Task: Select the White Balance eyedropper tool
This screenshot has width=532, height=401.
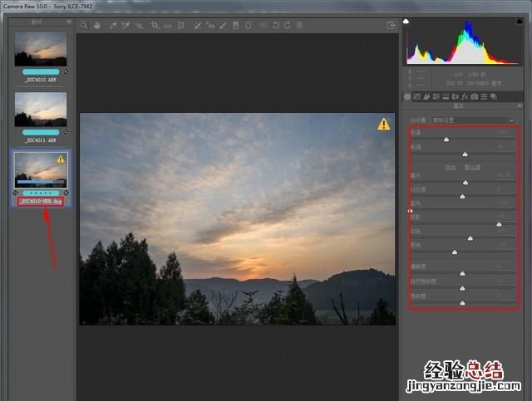Action: coord(113,26)
